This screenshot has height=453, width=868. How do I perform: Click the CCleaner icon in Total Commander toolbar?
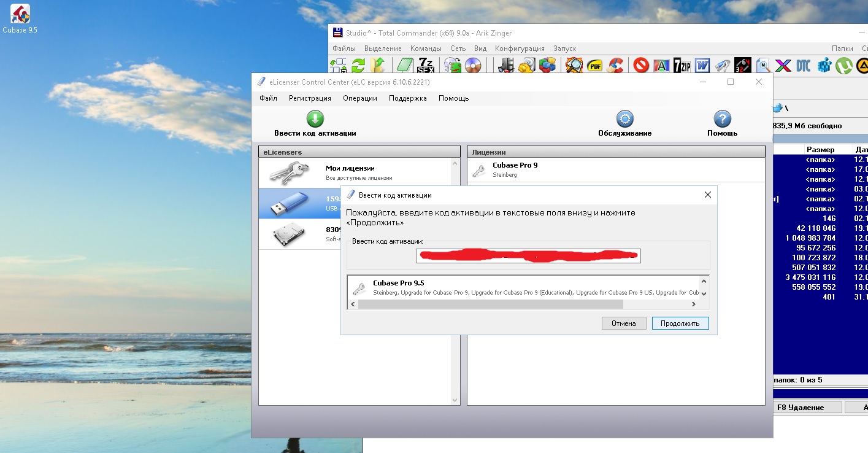coord(615,64)
